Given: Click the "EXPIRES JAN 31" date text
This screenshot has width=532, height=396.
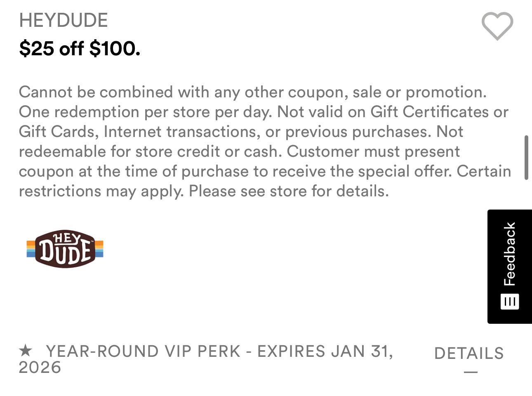Looking at the screenshot, I should pyautogui.click(x=324, y=351).
